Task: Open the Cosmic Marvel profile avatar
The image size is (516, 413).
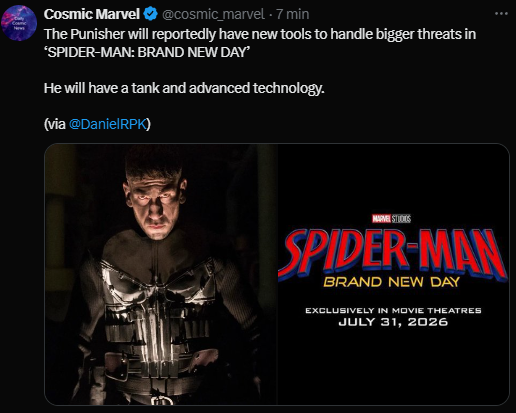Action: (x=19, y=23)
